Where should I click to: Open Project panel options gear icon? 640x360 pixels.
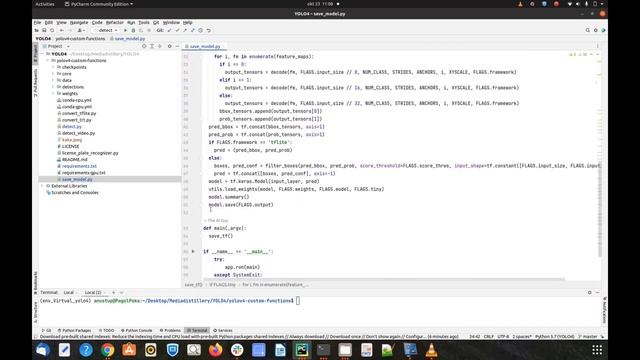(x=170, y=46)
